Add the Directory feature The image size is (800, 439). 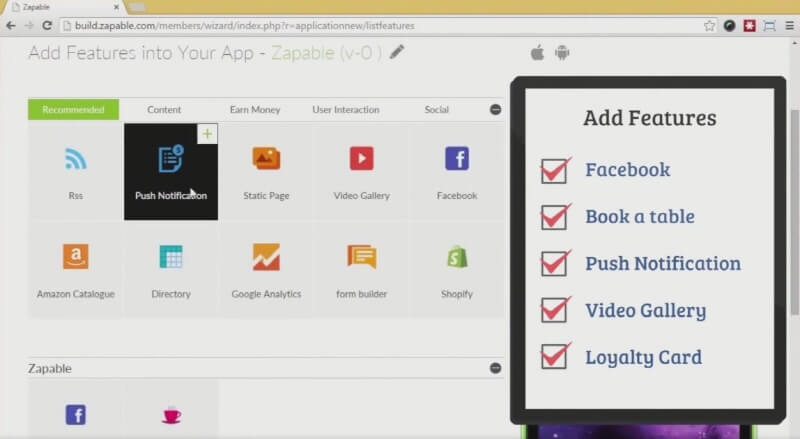(171, 270)
